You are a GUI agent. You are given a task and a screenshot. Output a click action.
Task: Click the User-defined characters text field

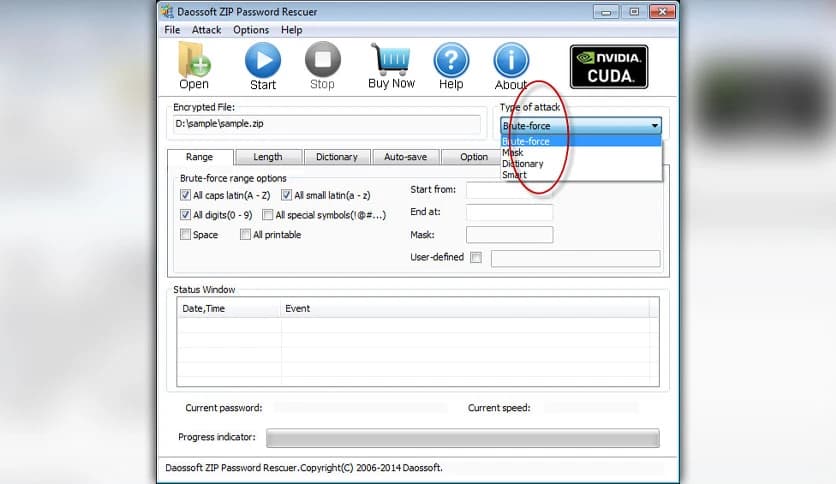point(576,258)
